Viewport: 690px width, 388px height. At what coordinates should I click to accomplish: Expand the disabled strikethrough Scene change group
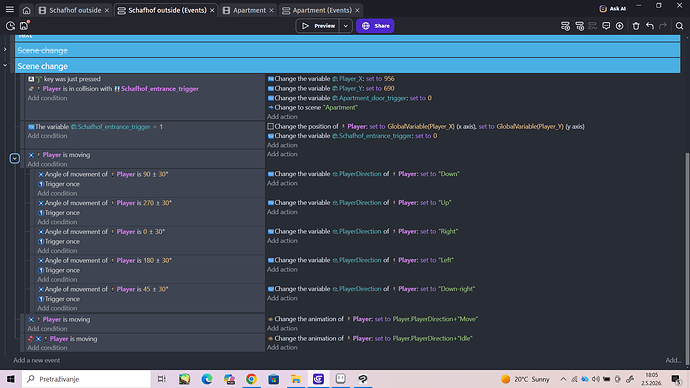coord(5,49)
